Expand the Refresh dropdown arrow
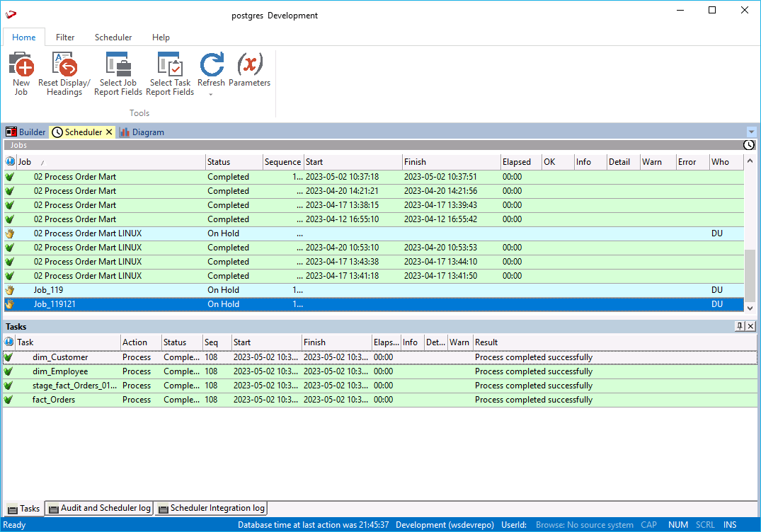Viewport: 761px width, 532px height. coord(211,94)
